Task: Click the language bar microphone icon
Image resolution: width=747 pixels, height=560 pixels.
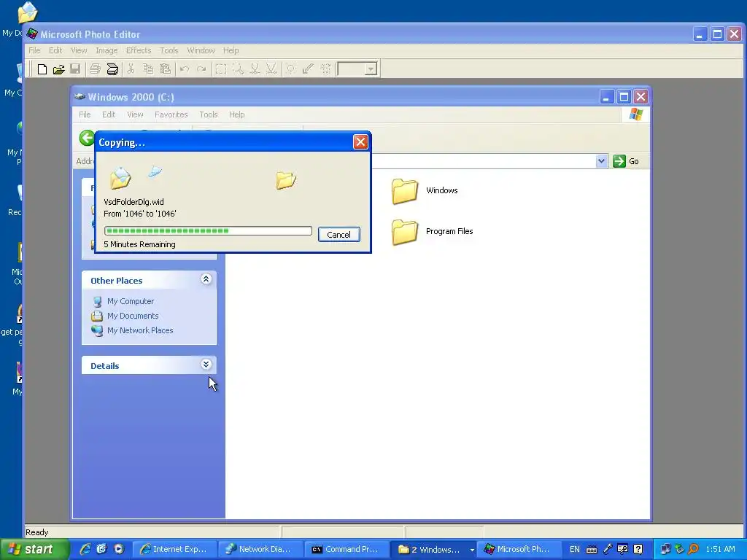Action: tap(608, 550)
